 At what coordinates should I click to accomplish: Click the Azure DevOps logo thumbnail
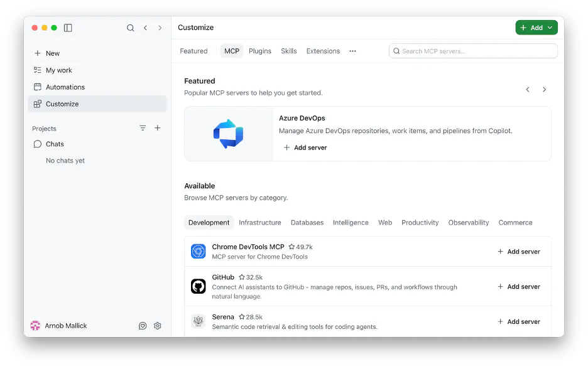pos(229,134)
